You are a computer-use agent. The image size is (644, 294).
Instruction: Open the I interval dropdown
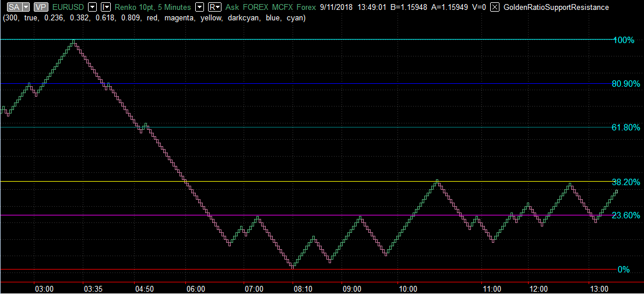tap(106, 8)
